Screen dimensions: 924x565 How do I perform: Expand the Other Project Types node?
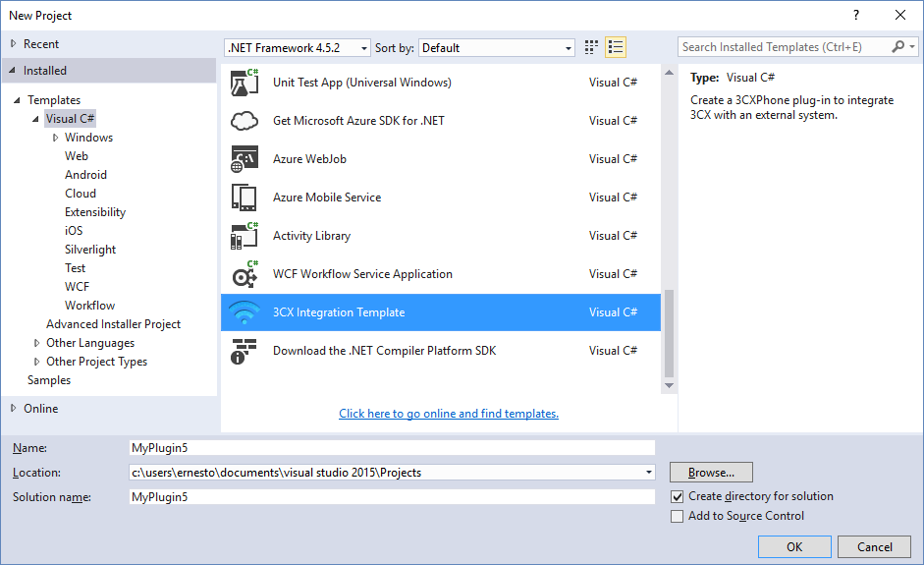pos(36,362)
